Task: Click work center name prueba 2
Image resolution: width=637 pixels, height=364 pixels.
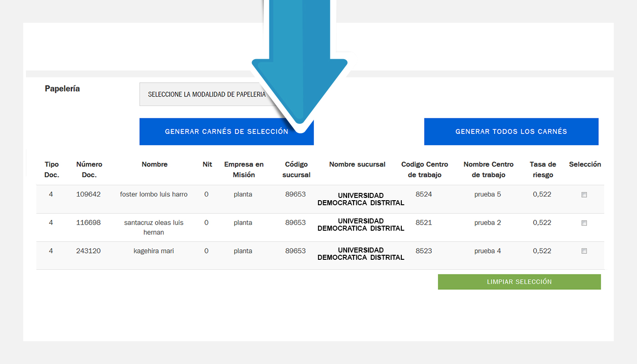Action: coord(488,222)
